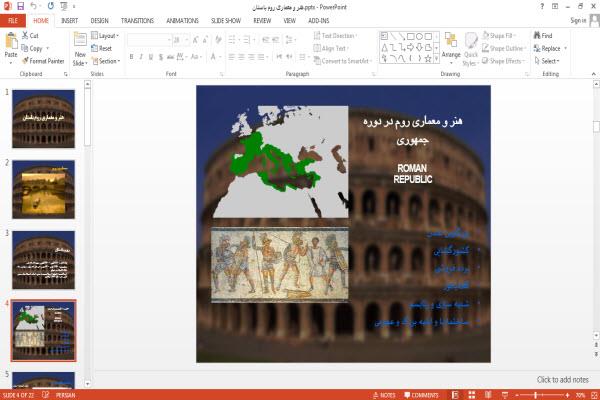The width and height of the screenshot is (600, 400).
Task: Start Slide Show from status bar
Action: coord(505,395)
